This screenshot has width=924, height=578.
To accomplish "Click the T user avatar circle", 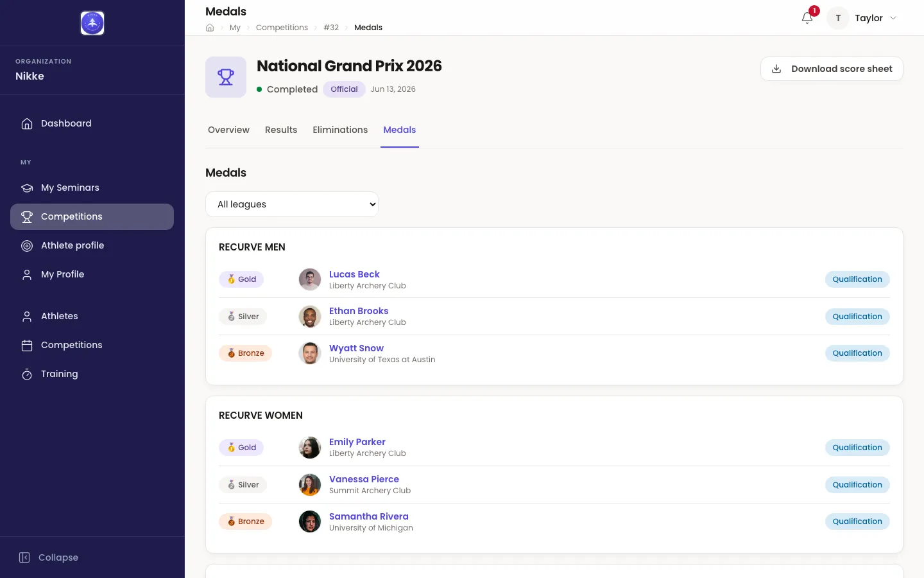I will pyautogui.click(x=838, y=18).
